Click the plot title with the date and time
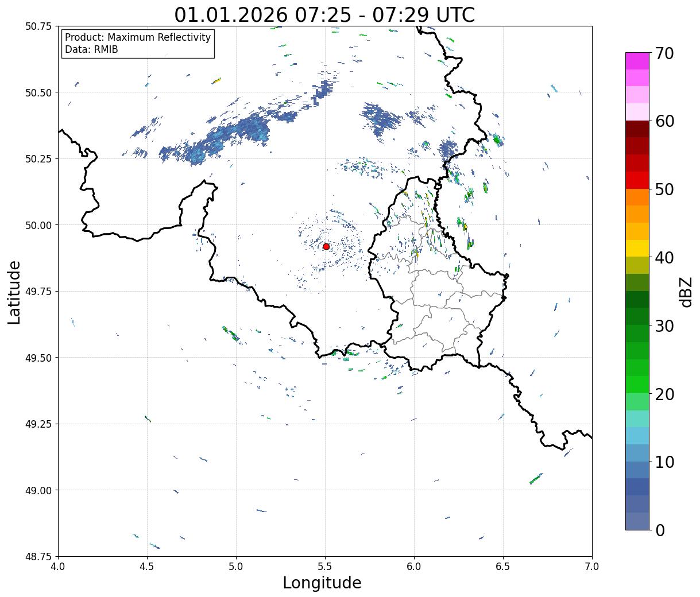The image size is (700, 597). tap(325, 14)
